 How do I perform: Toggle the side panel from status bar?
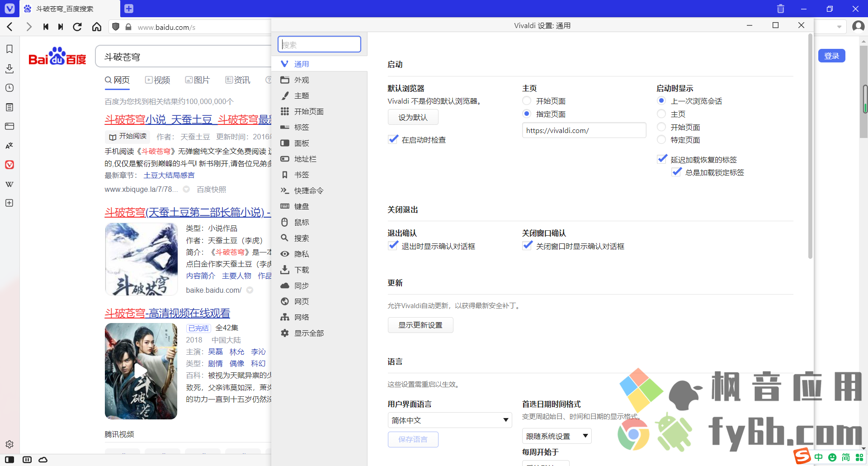[9, 460]
